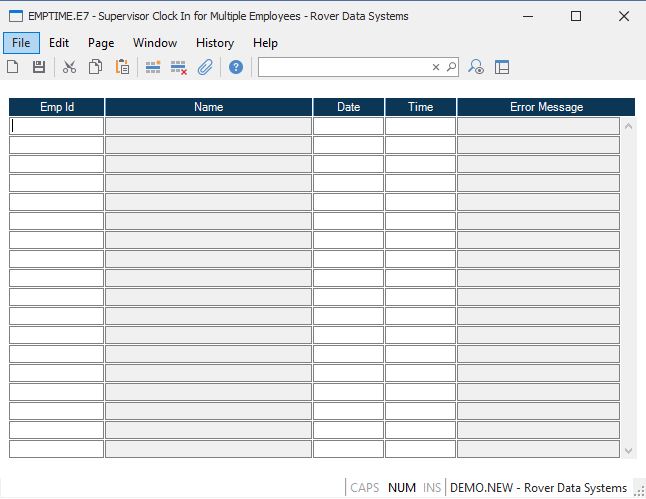The image size is (646, 499).
Task: Click the Cut scissors icon
Action: tap(69, 67)
